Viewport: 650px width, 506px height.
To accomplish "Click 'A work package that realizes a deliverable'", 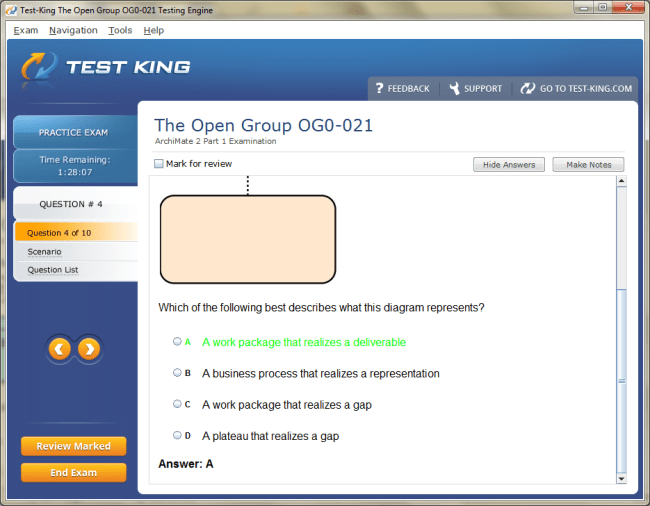I will coord(304,342).
